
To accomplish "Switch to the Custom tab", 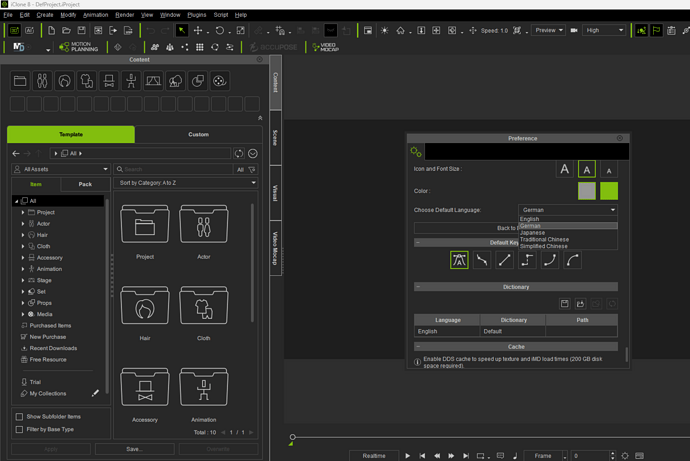I will pyautogui.click(x=198, y=135).
